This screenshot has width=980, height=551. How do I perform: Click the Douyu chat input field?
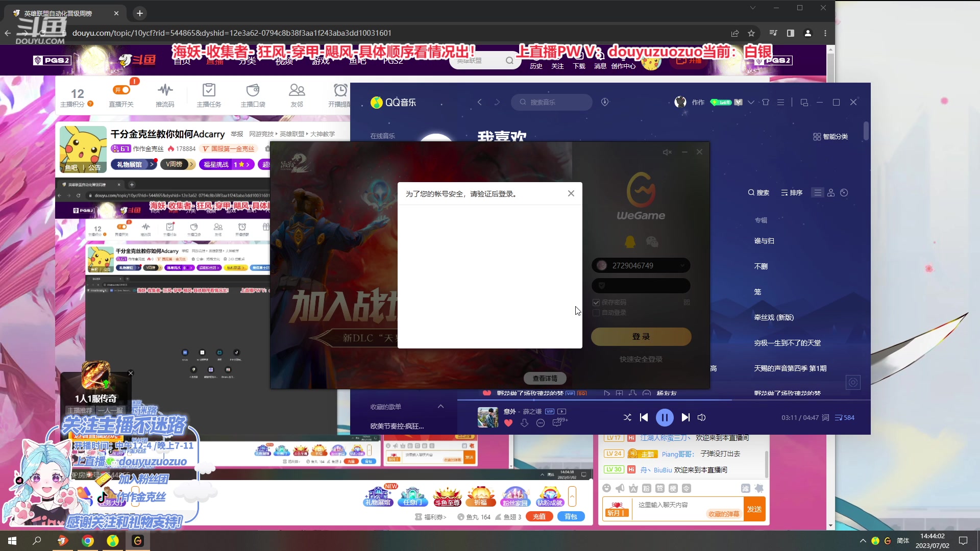688,509
